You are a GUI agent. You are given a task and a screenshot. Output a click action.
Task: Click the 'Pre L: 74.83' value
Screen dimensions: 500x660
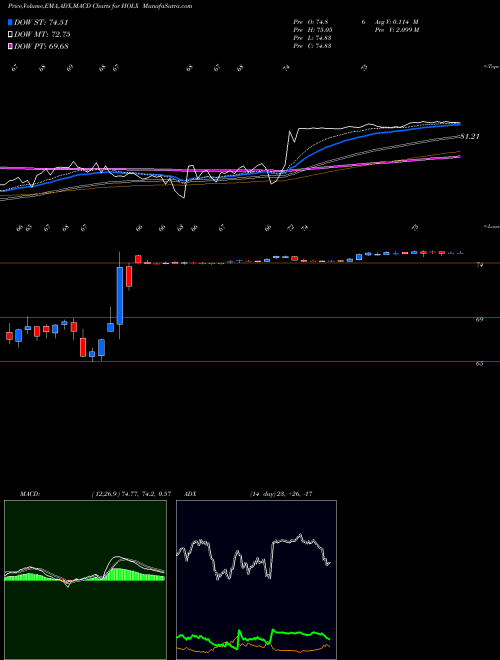pos(313,37)
